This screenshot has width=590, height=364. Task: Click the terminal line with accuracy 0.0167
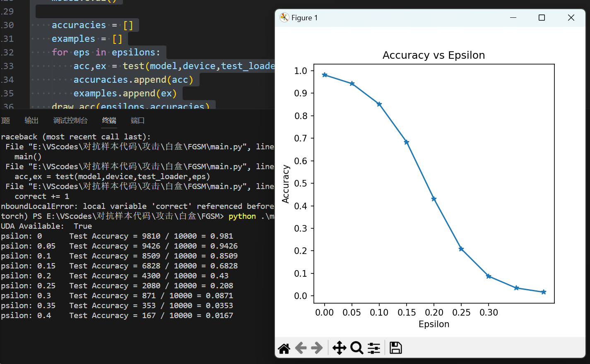point(117,316)
